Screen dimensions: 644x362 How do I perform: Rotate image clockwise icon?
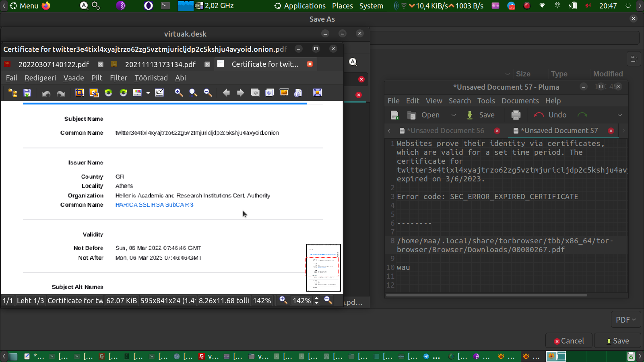click(x=123, y=93)
